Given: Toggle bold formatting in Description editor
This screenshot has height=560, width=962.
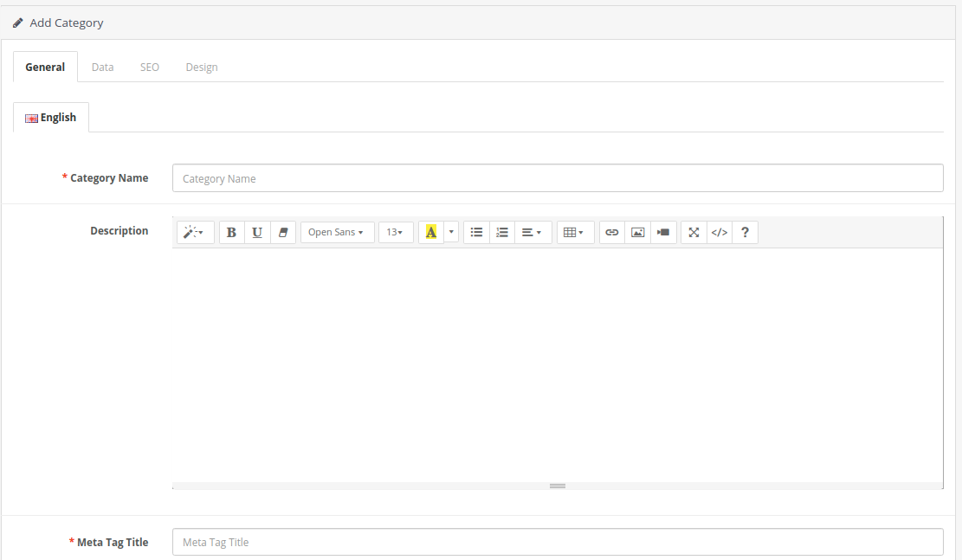Looking at the screenshot, I should [231, 233].
